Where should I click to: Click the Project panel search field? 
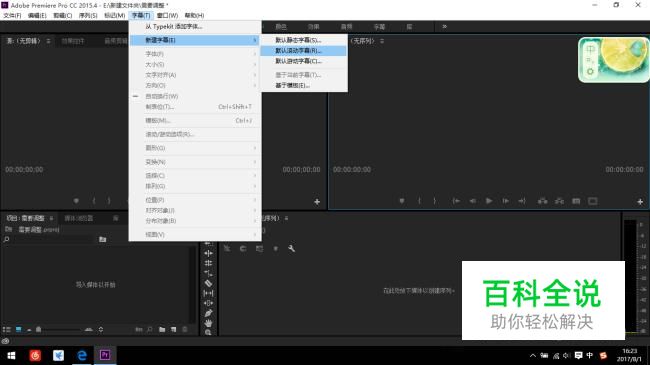click(52, 239)
